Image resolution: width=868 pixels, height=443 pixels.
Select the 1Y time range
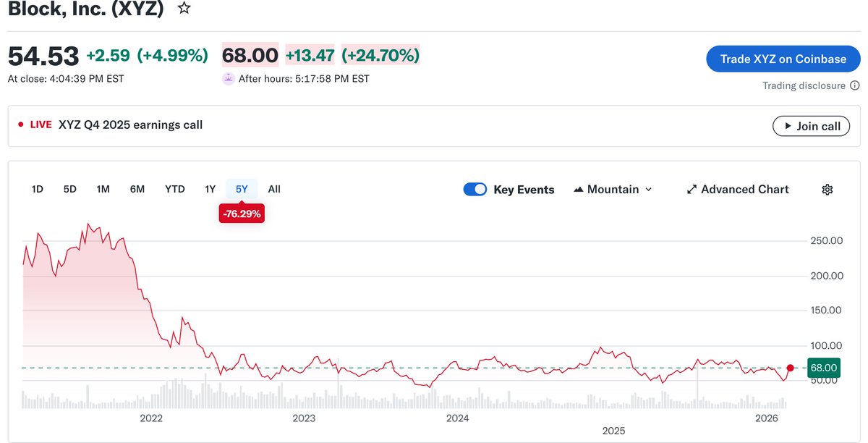[210, 189]
